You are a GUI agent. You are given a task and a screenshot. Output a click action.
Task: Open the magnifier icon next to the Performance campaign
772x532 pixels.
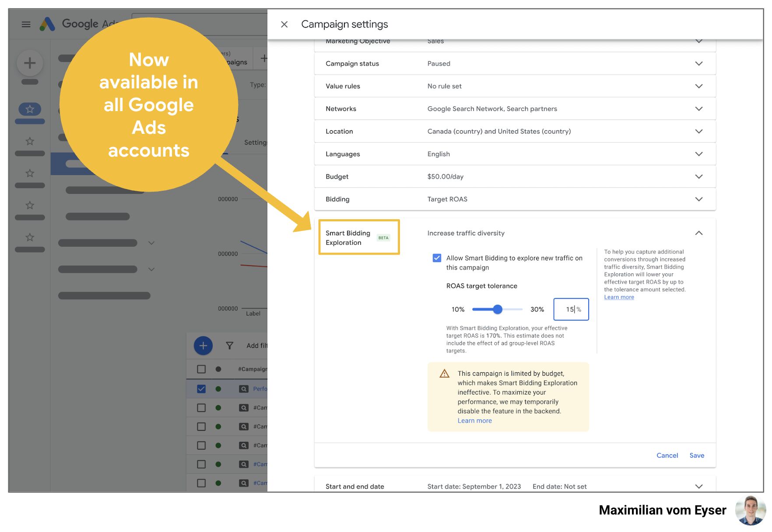[x=243, y=388]
